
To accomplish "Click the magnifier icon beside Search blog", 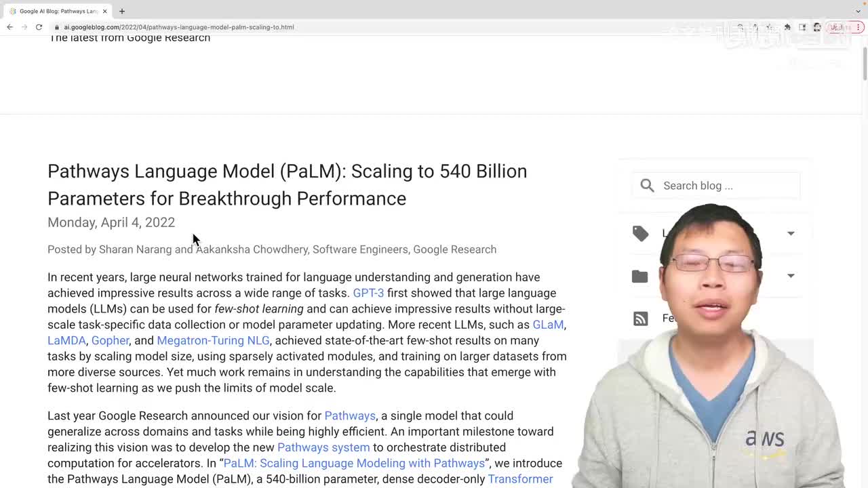I will (647, 186).
